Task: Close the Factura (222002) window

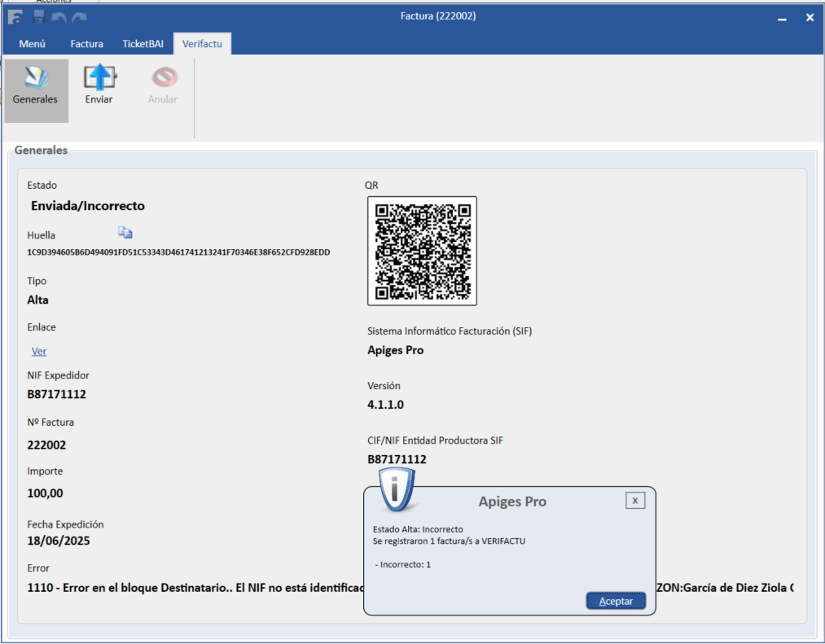Action: click(x=810, y=18)
